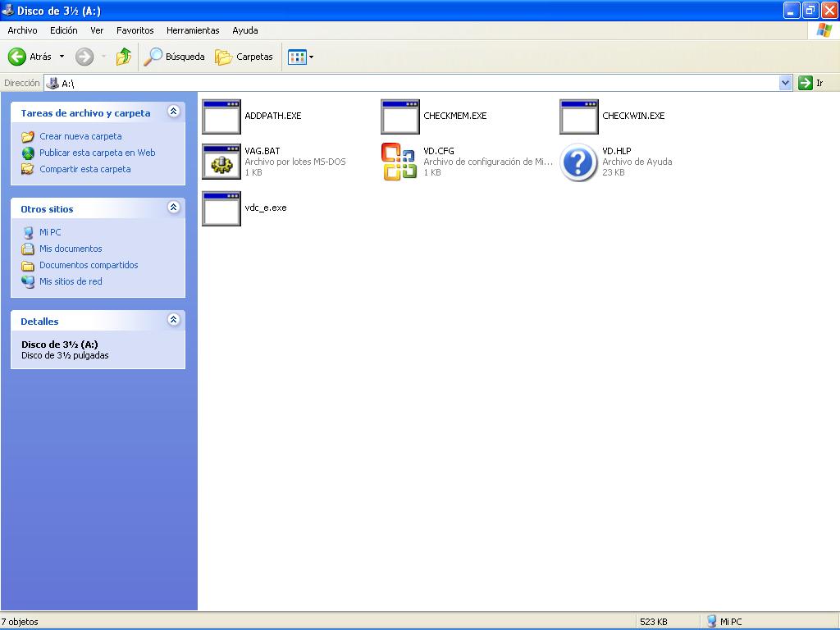Click the VD.CFG file name
The image size is (840, 630).
(439, 151)
